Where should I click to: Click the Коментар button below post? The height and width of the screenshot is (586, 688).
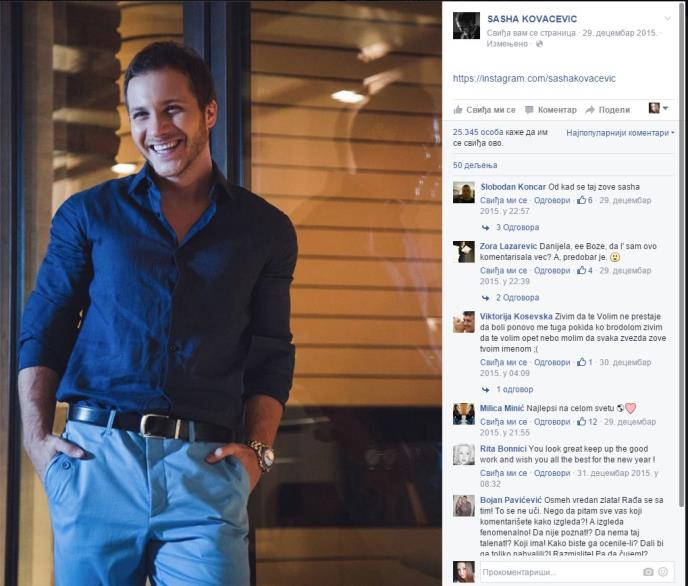click(x=551, y=110)
